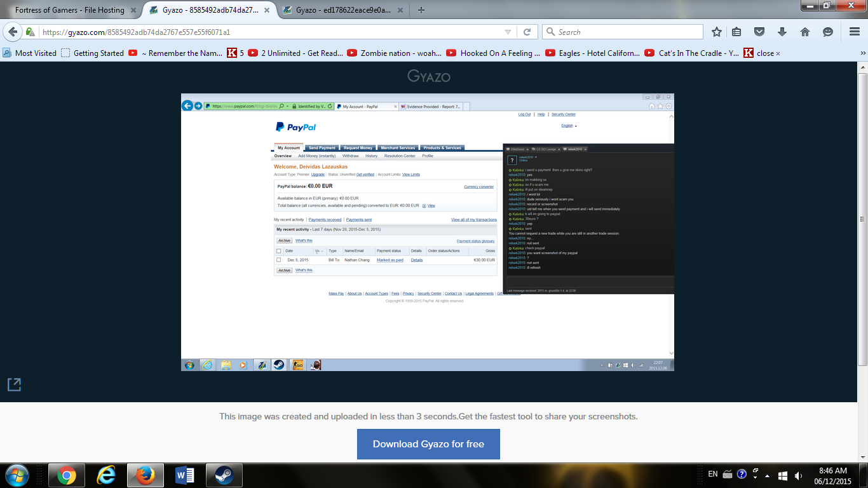The height and width of the screenshot is (488, 868).
Task: Open Microsoft Word from the taskbar
Action: 185,475
